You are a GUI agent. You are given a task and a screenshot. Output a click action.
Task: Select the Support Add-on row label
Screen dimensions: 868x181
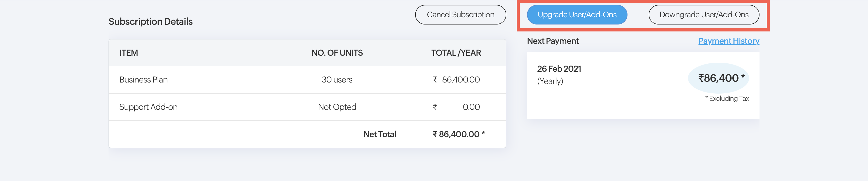[148, 107]
